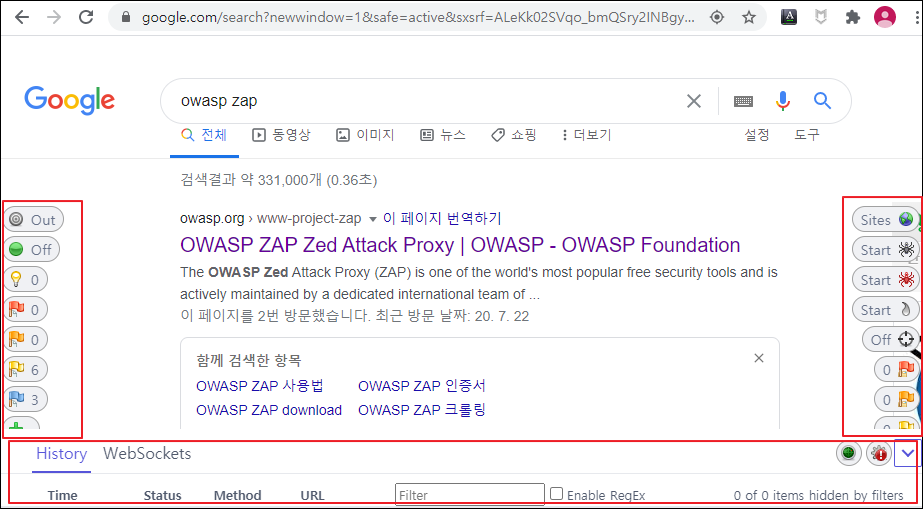Viewport: 923px width, 509px height.
Task: Click '0 of 0 items hidden by filters' text
Action: [819, 495]
